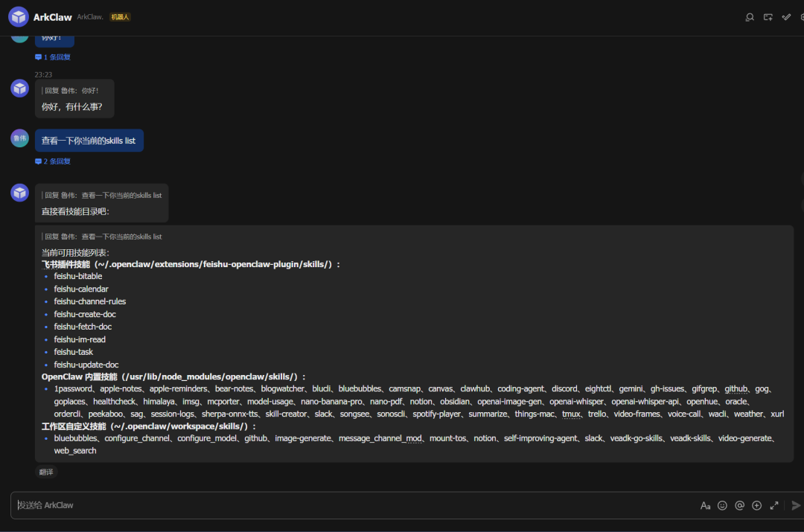Click the '飞书插件技能' heading

point(66,264)
